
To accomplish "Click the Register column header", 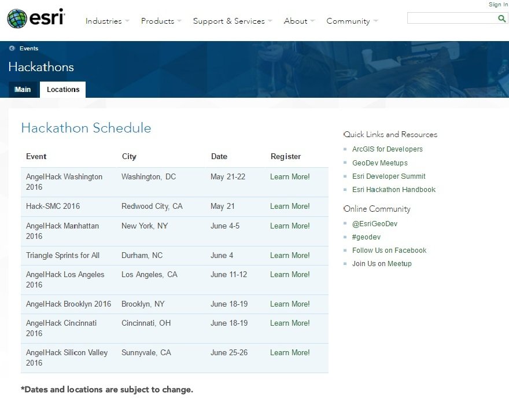I will (286, 156).
